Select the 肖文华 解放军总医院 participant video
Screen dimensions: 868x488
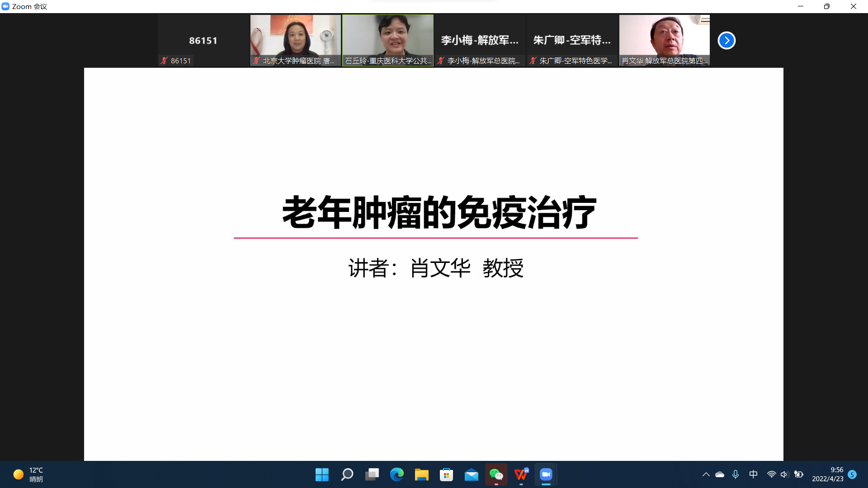(x=665, y=40)
